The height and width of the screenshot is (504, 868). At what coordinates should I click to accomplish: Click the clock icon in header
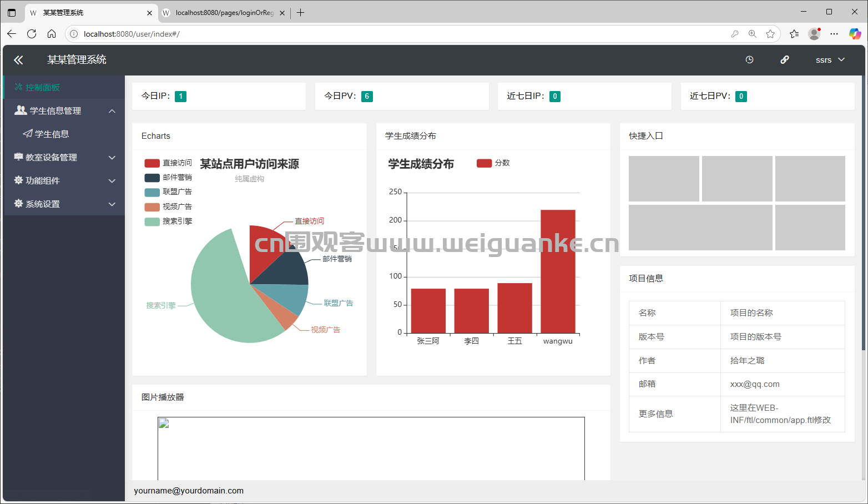click(749, 60)
